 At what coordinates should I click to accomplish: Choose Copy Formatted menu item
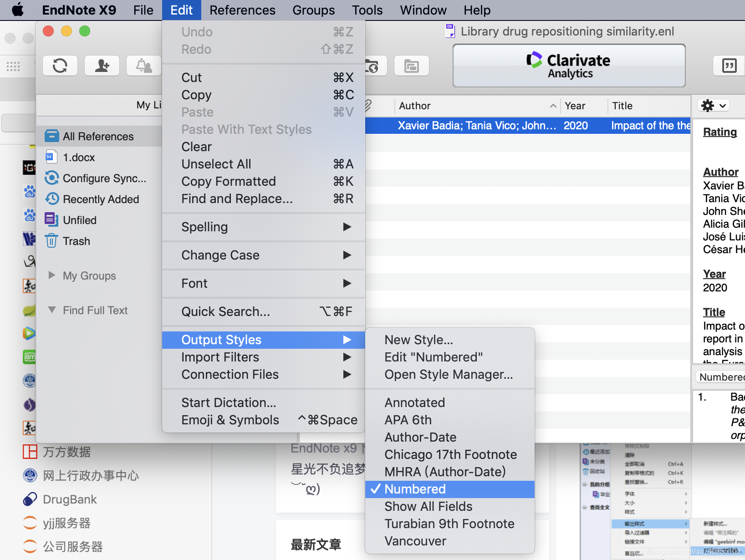tap(264, 181)
